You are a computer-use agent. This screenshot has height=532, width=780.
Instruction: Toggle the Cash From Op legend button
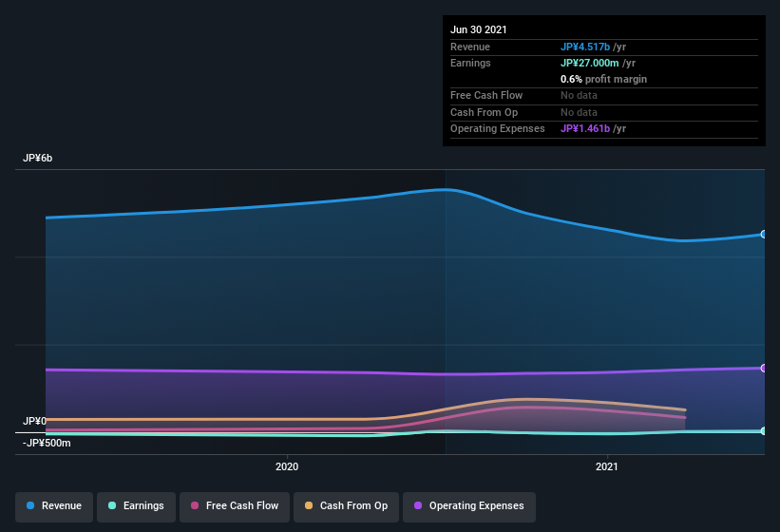click(346, 506)
